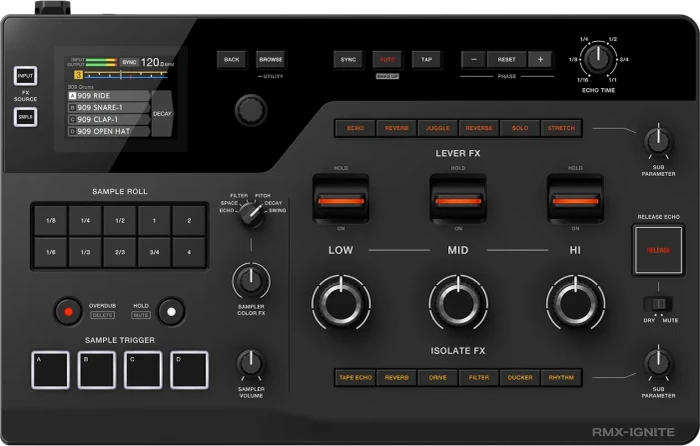Viewport: 700px width, 446px height.
Task: Click the LOW isolate knob
Action: tap(341, 304)
